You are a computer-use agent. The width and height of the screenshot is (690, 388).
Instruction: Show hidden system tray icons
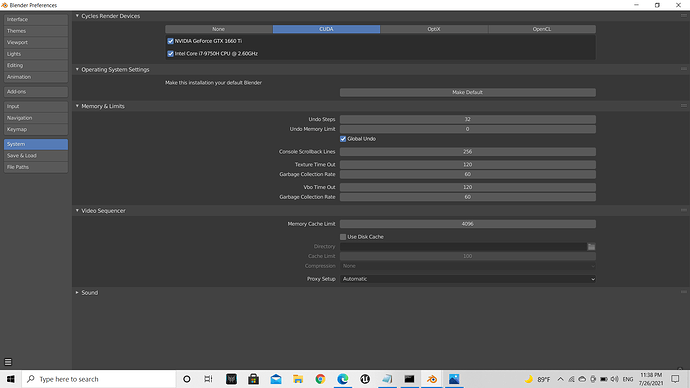click(560, 379)
